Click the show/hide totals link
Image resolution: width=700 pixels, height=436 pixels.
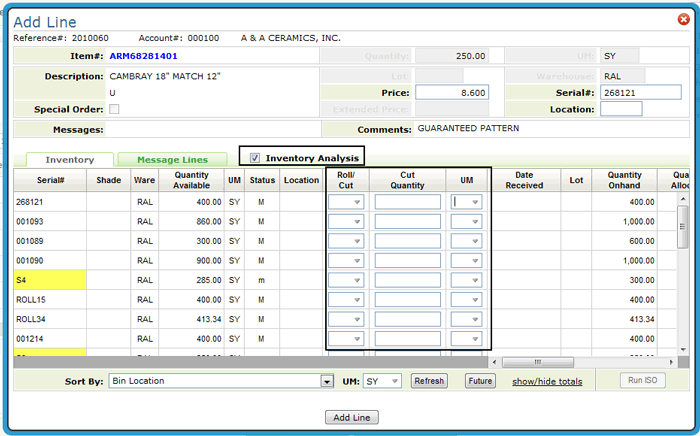click(x=547, y=382)
